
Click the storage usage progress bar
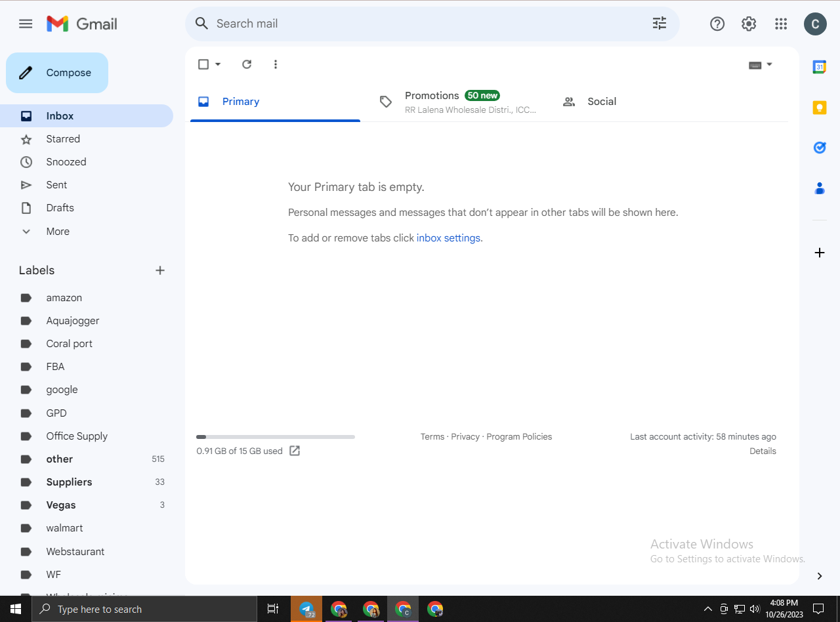tap(276, 437)
